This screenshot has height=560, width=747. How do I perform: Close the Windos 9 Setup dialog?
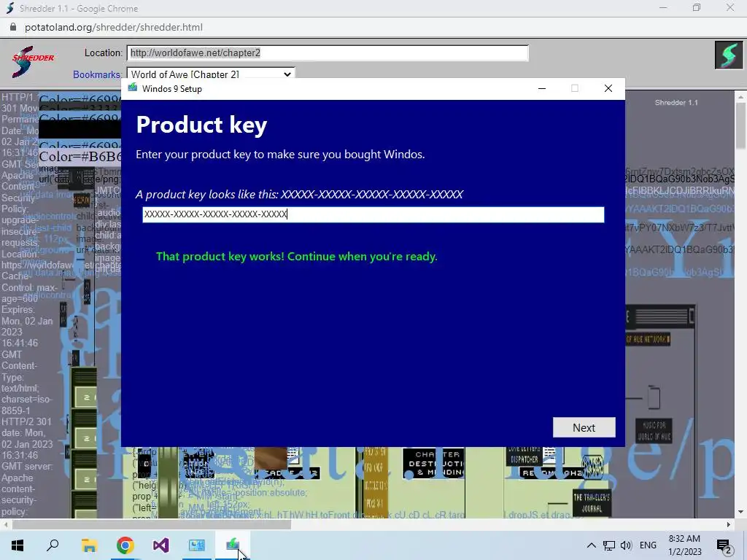tap(608, 88)
